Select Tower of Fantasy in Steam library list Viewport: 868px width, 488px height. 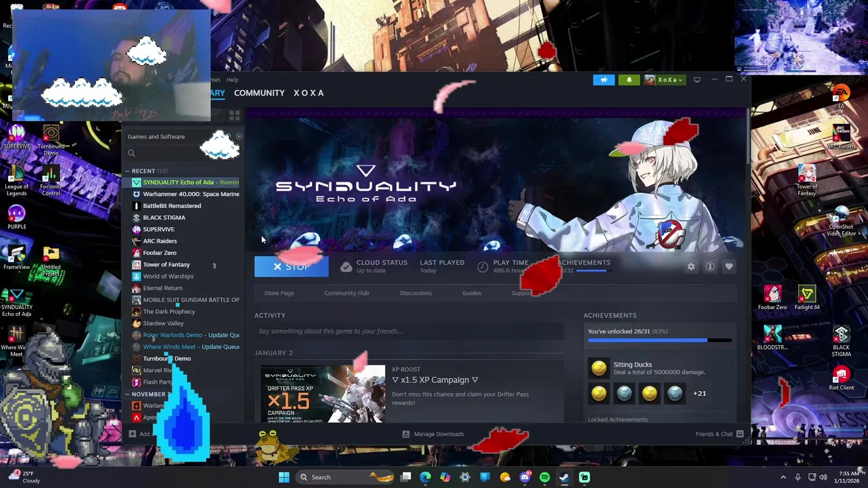coord(185,264)
